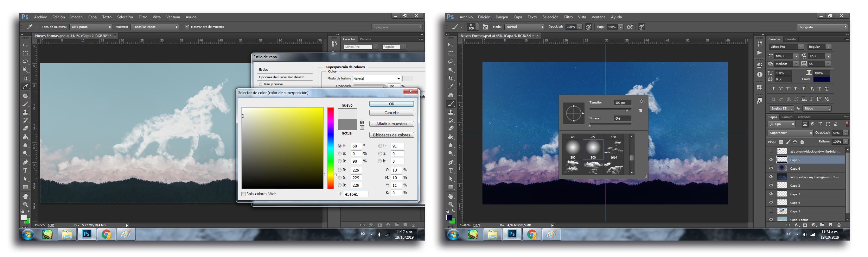
Task: Create new layer icon in right Capas panel
Action: tap(831, 225)
